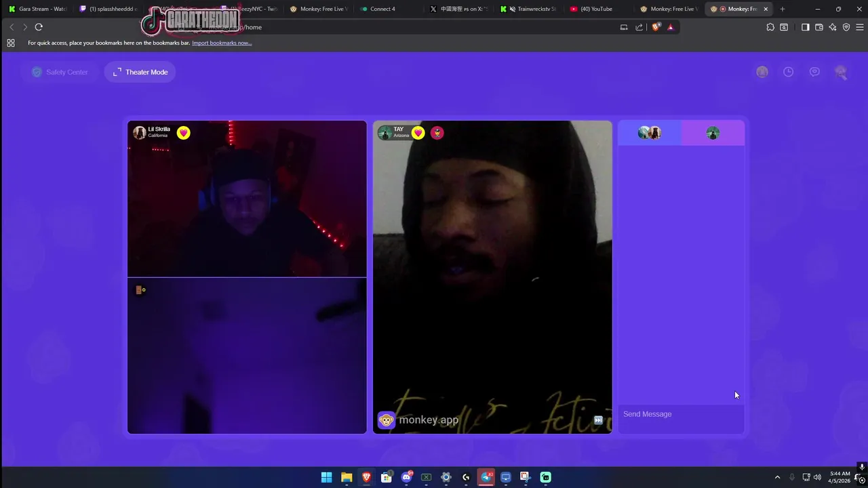The height and width of the screenshot is (488, 868).
Task: Open the browser apps grid icon
Action: pos(11,43)
